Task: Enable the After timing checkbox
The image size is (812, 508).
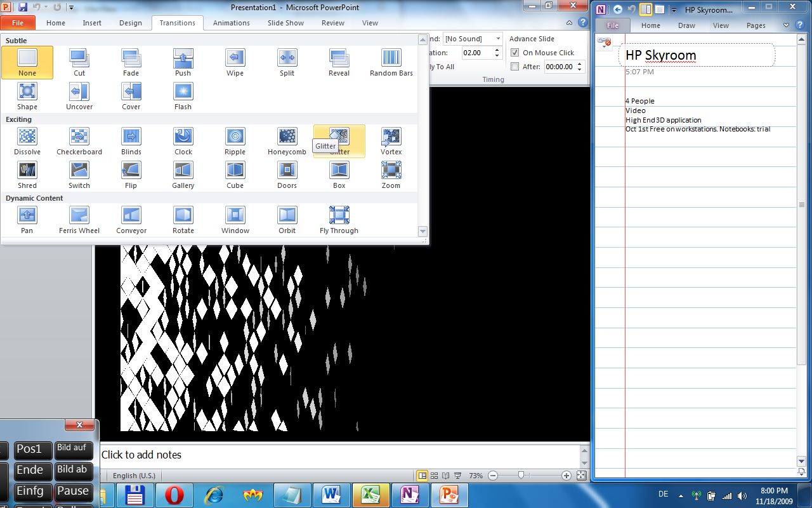Action: [514, 66]
